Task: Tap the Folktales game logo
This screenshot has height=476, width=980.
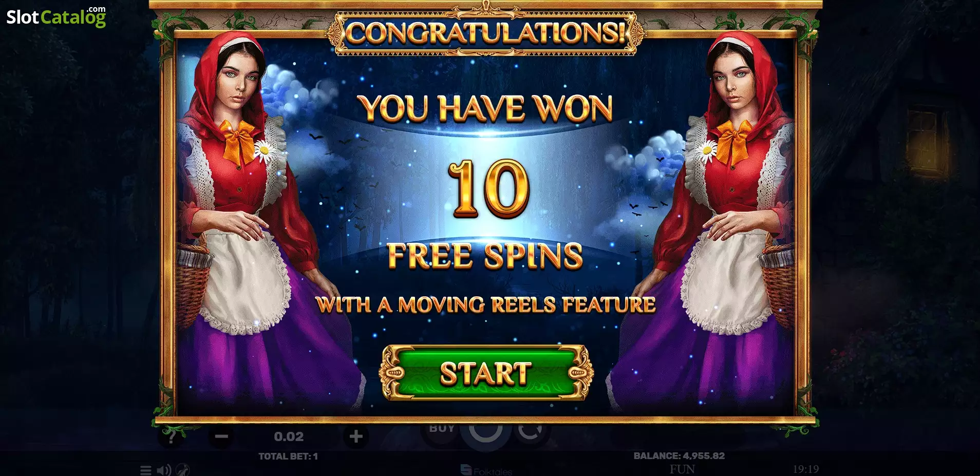Action: pos(486,470)
